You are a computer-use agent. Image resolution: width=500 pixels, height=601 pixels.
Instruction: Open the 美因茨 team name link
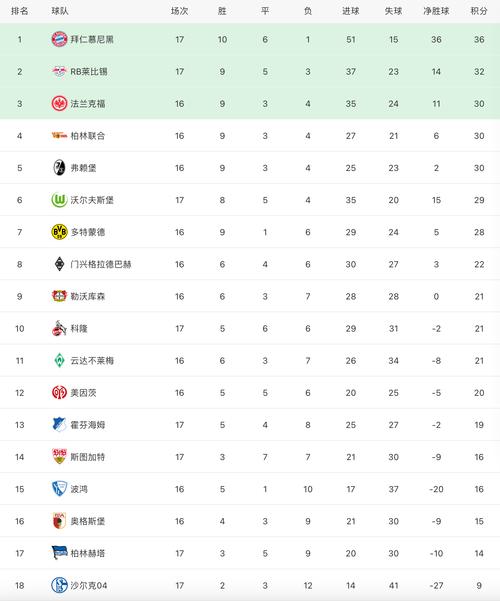tap(83, 393)
